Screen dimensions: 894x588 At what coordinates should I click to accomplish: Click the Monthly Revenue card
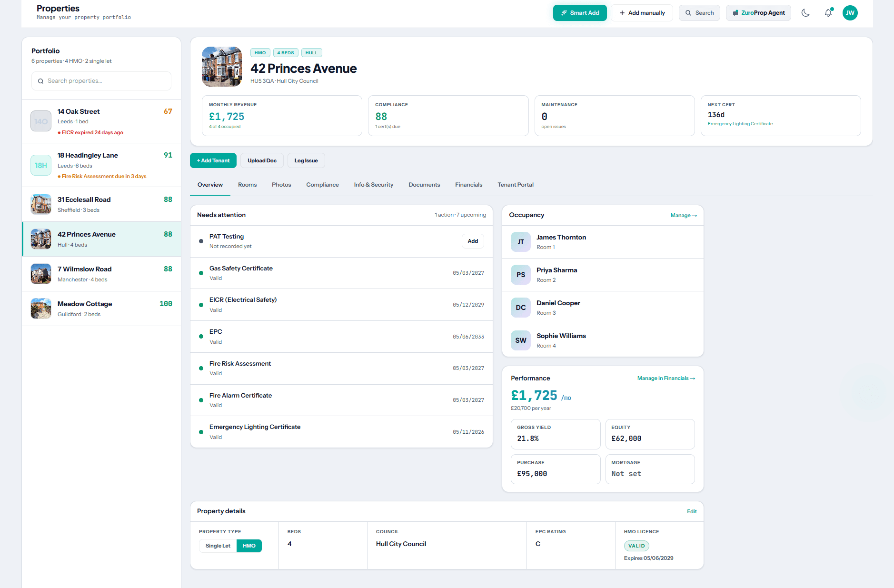(282, 116)
